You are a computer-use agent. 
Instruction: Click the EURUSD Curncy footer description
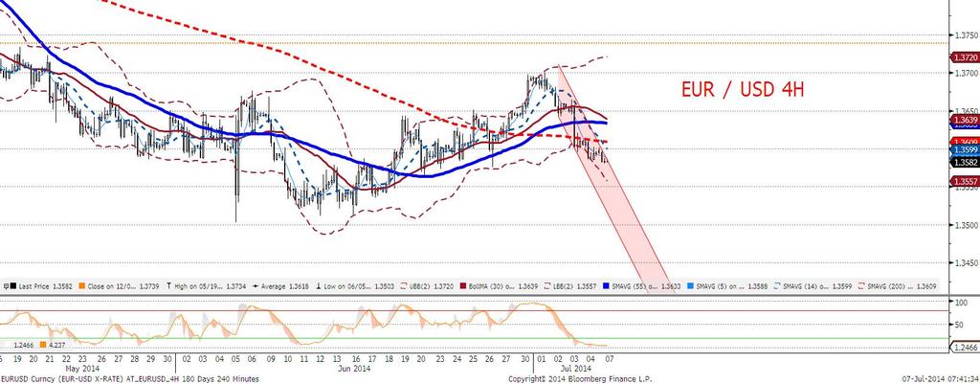130,379
